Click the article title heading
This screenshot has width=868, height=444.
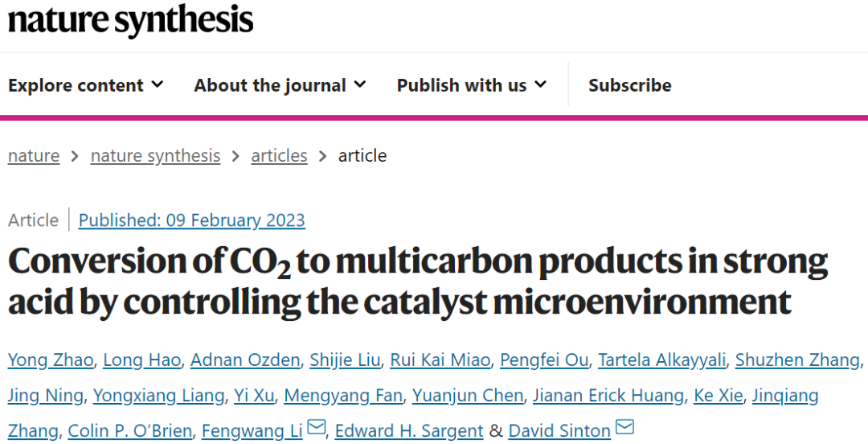pos(418,281)
